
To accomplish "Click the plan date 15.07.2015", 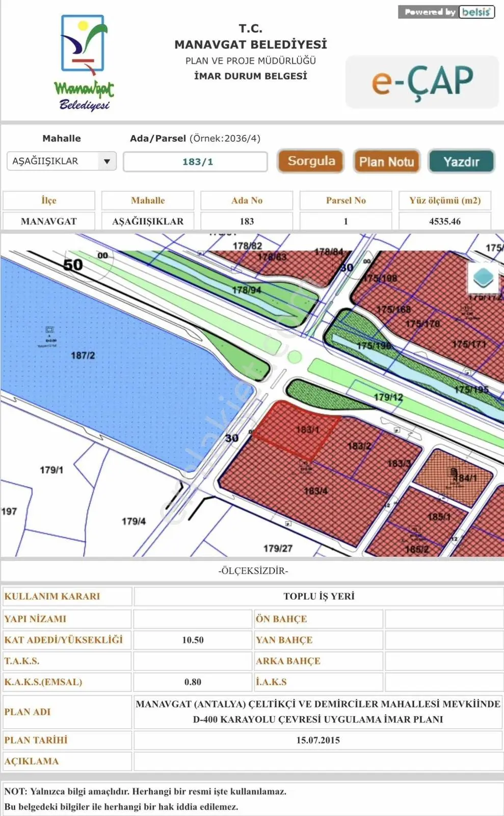I will click(x=318, y=740).
